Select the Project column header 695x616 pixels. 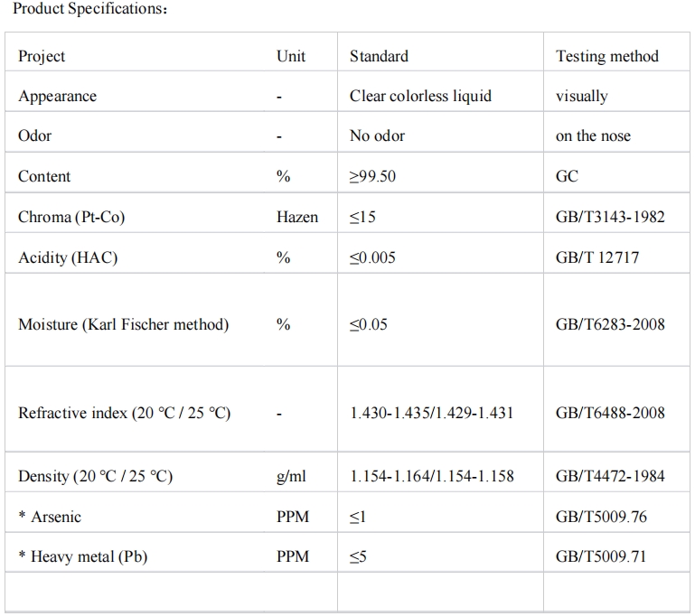point(42,56)
